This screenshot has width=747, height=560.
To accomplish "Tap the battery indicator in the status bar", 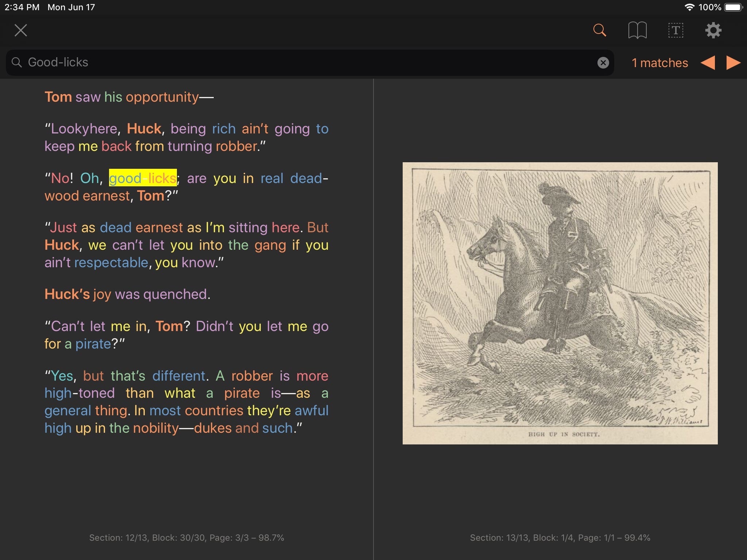I will click(x=734, y=7).
